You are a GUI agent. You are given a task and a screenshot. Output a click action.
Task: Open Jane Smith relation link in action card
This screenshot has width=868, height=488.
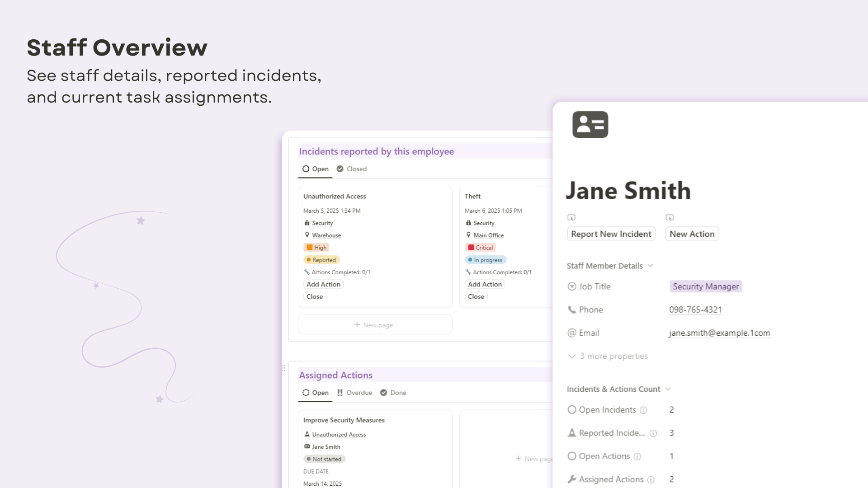[x=326, y=446]
